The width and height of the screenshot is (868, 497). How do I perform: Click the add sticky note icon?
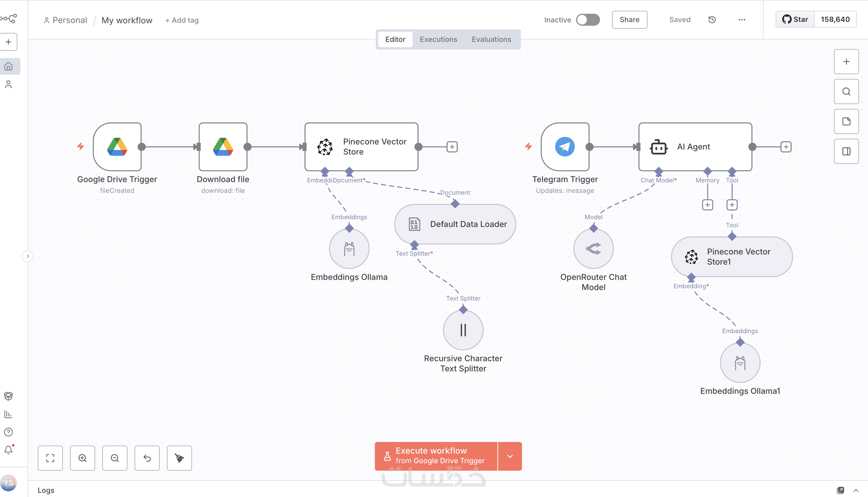(846, 121)
